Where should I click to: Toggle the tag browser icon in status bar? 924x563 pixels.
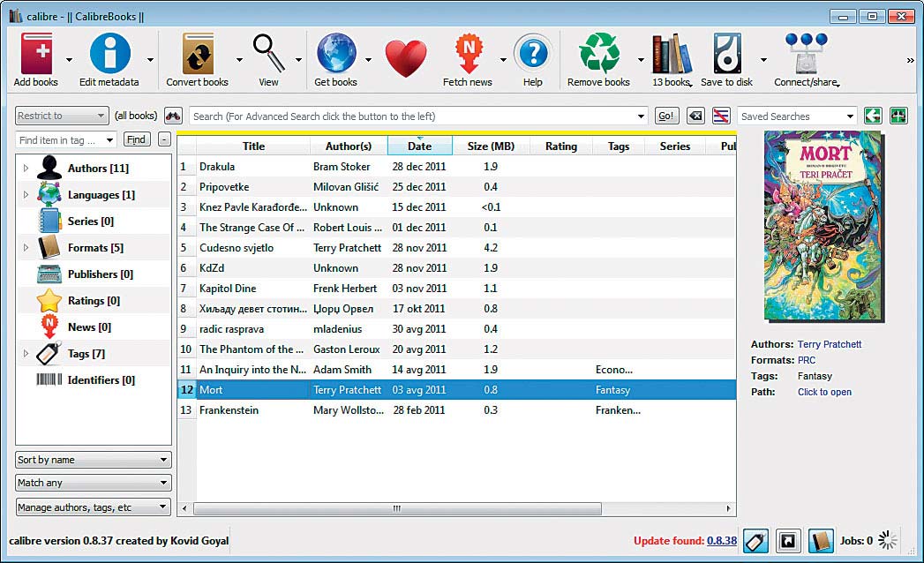755,541
